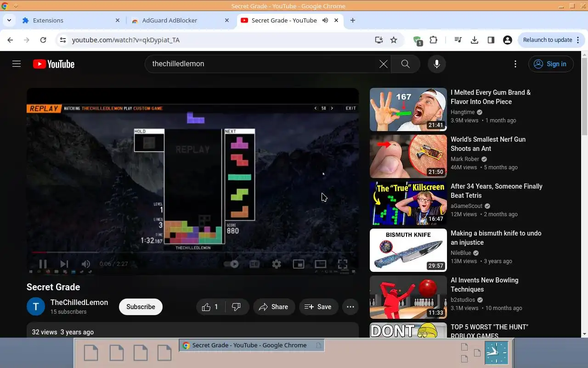Open more actions below video
The height and width of the screenshot is (368, 588).
pyautogui.click(x=351, y=307)
